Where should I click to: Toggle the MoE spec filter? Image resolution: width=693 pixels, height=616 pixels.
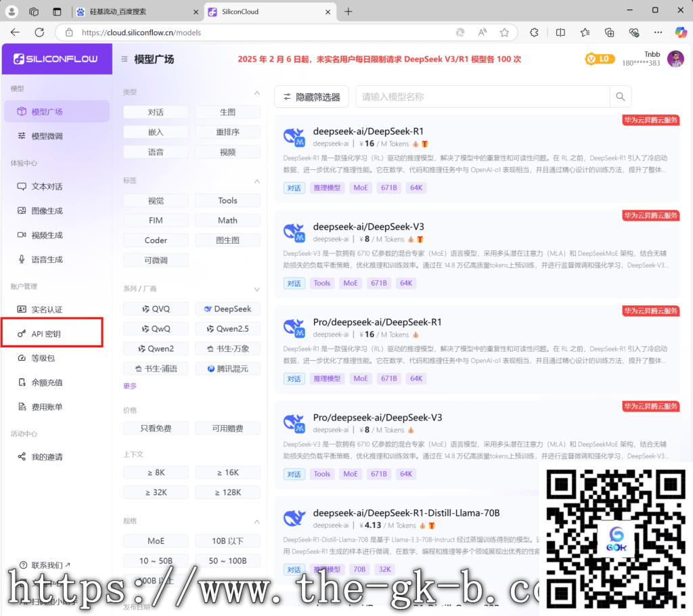coord(156,541)
